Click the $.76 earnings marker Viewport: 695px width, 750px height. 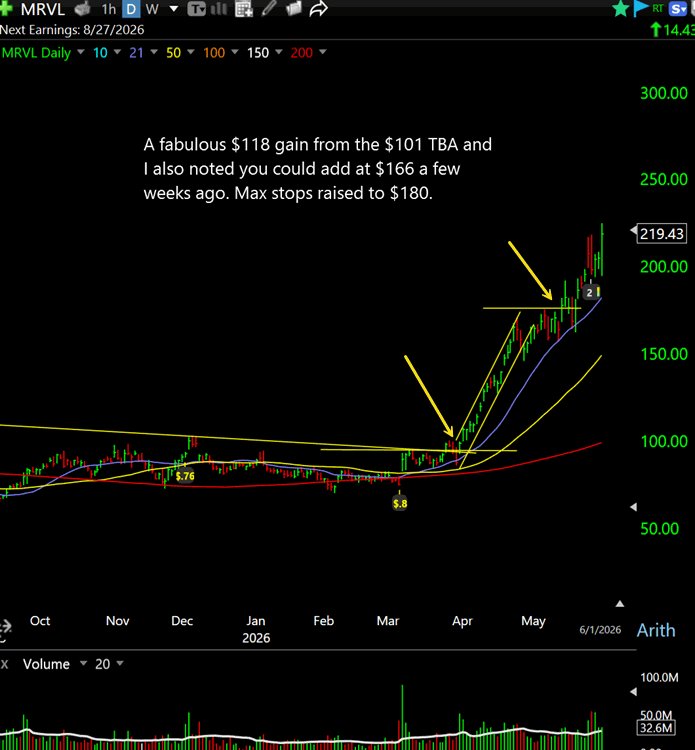coord(185,476)
